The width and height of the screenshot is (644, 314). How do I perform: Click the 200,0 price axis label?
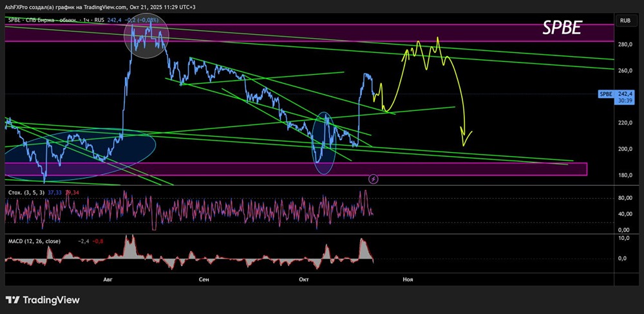click(x=626, y=149)
